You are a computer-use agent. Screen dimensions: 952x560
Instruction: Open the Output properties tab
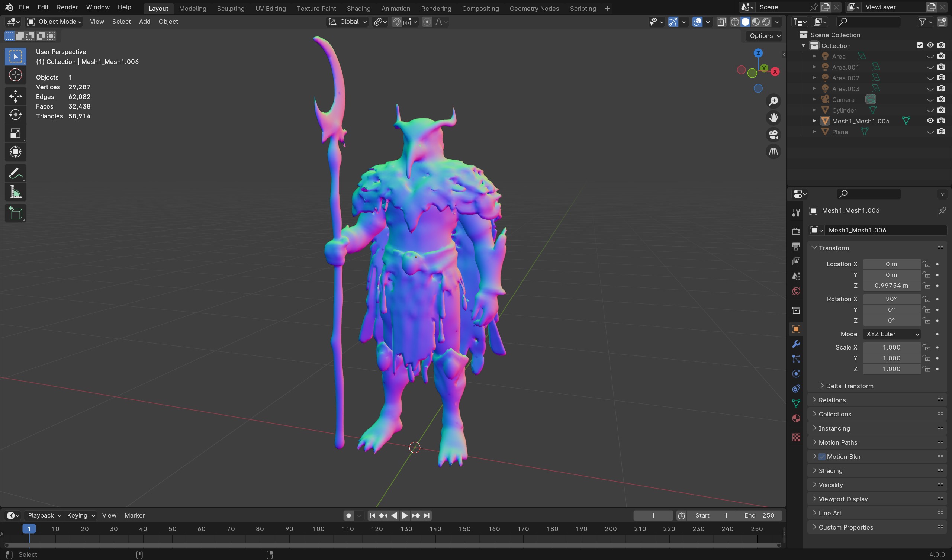point(796,247)
